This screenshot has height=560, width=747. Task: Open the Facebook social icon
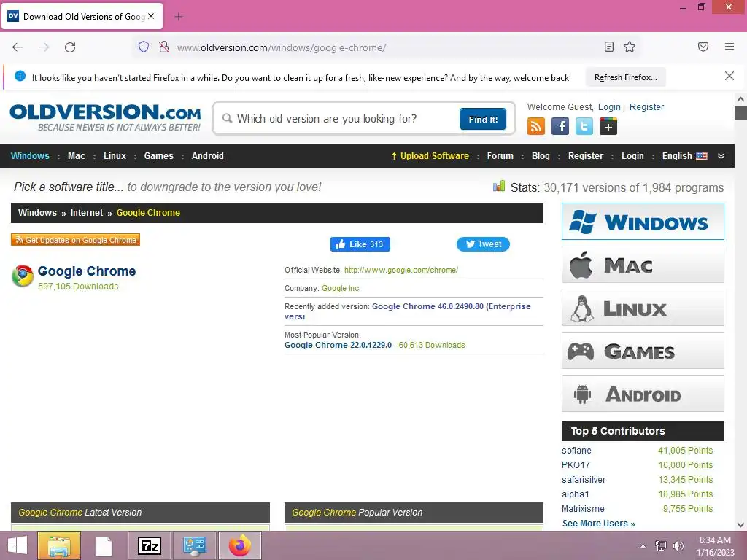[560, 126]
